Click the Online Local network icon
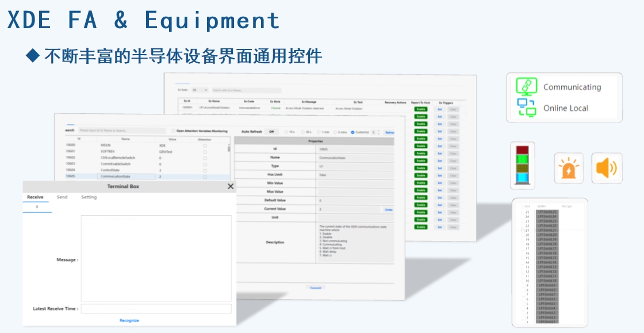644x333 pixels. tap(526, 108)
